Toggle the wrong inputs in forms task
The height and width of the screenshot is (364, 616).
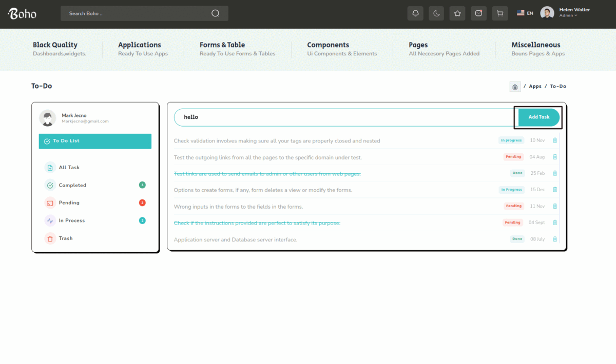(x=239, y=207)
